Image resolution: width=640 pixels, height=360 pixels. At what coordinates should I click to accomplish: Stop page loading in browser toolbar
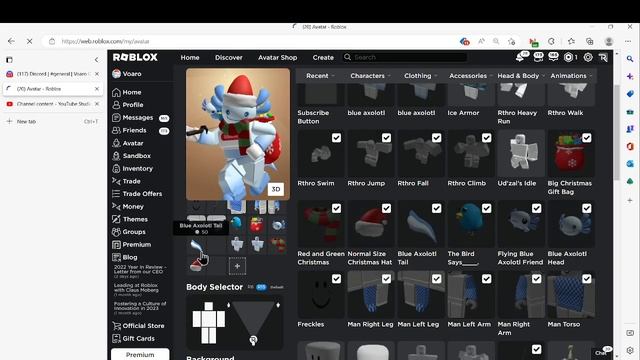(29, 41)
